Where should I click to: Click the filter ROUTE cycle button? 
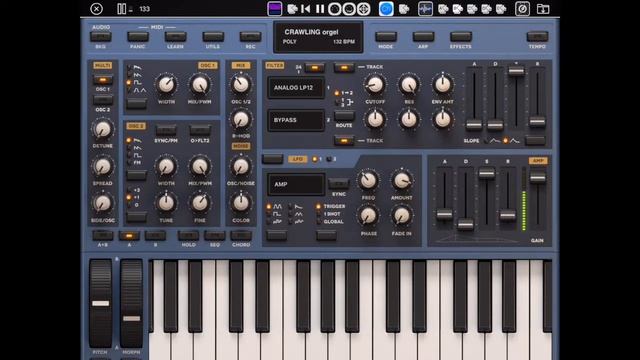(x=344, y=116)
